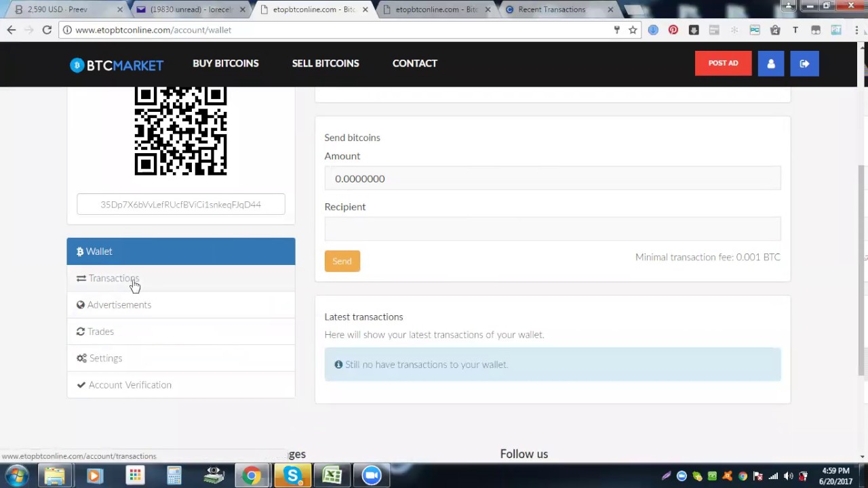Click the shopping bag extension icon

pyautogui.click(x=775, y=30)
